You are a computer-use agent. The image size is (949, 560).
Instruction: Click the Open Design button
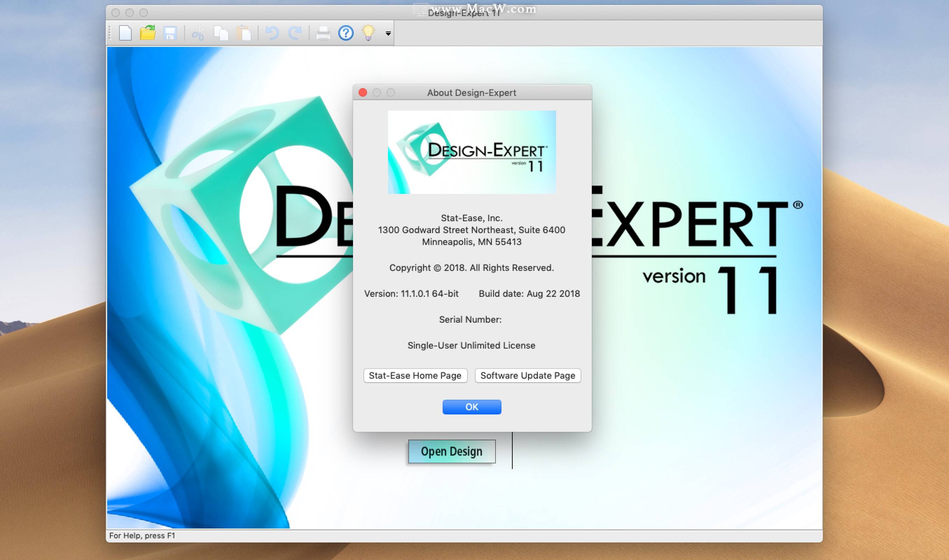452,451
